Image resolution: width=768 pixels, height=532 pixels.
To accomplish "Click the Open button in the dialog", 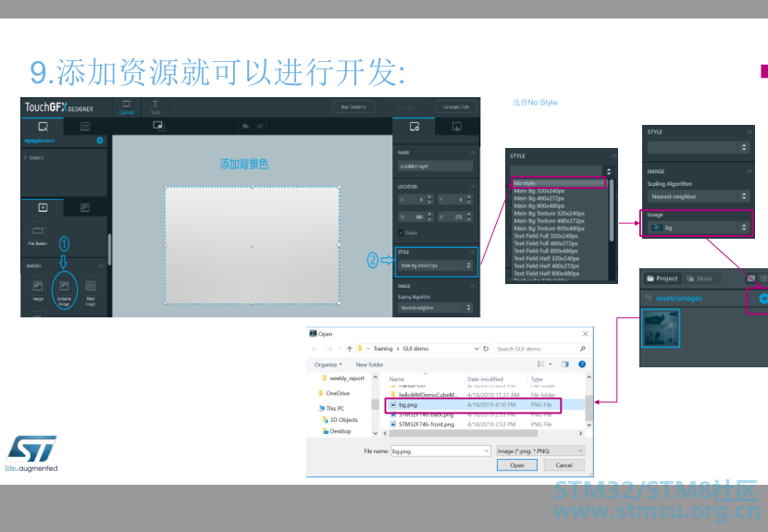I will tap(516, 464).
